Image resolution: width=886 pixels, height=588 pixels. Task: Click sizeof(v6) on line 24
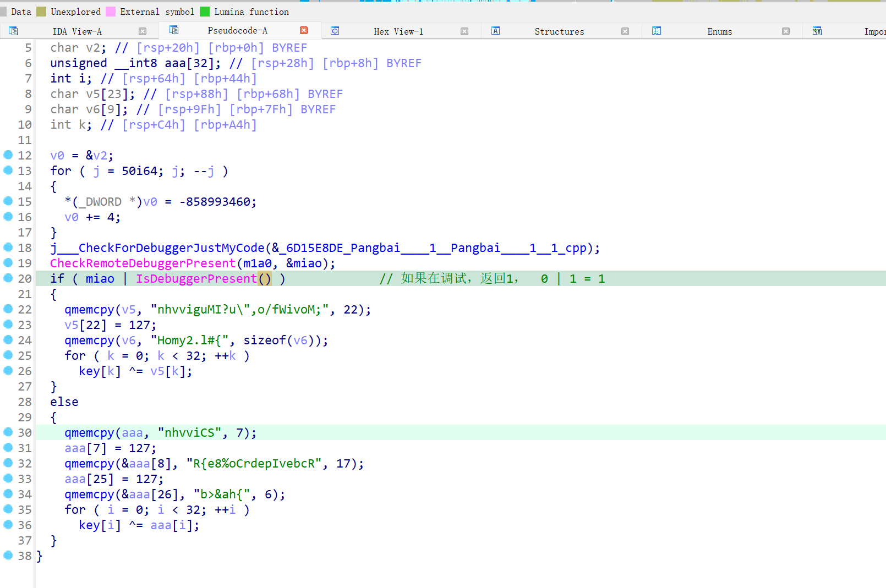[x=279, y=340]
